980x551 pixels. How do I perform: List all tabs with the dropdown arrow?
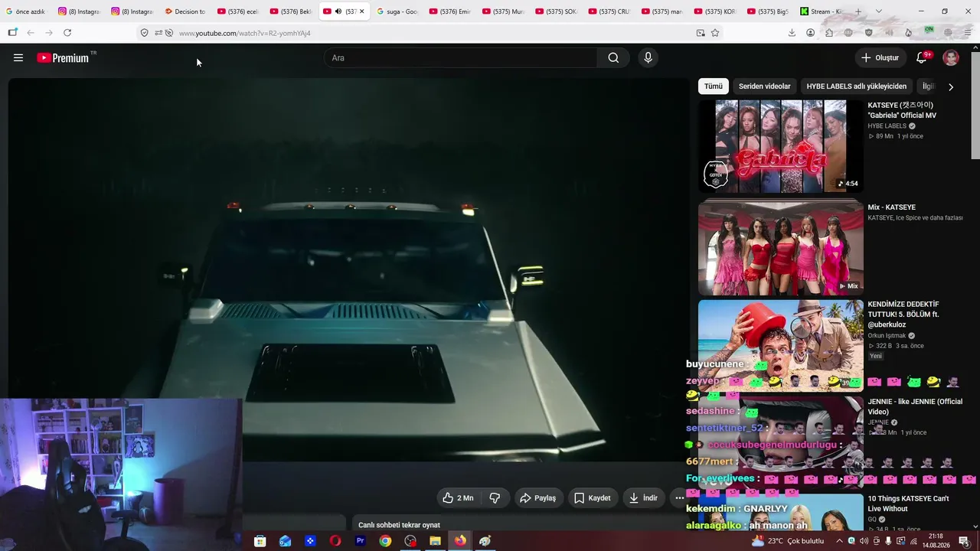pyautogui.click(x=878, y=11)
